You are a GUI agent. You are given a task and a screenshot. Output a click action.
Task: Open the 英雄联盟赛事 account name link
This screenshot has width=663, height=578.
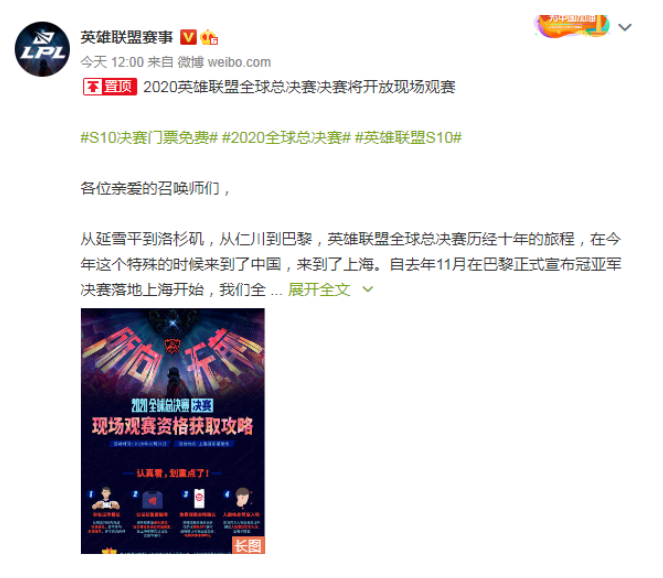tap(127, 38)
